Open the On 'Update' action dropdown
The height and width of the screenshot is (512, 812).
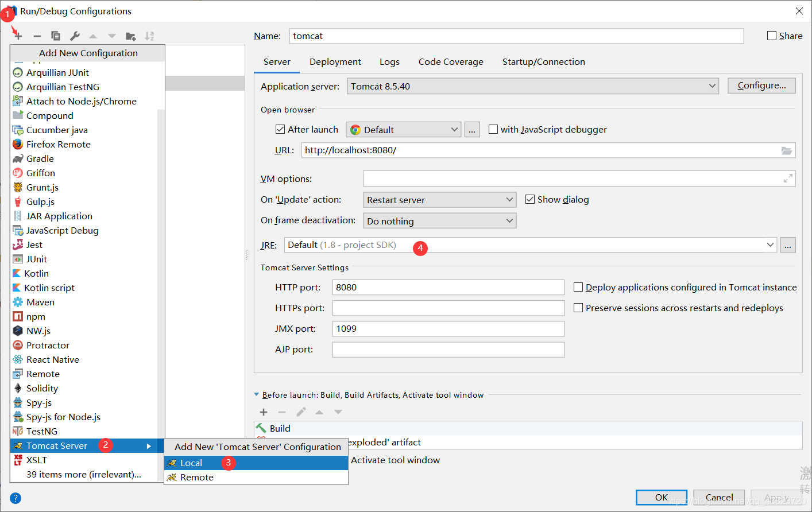(440, 200)
